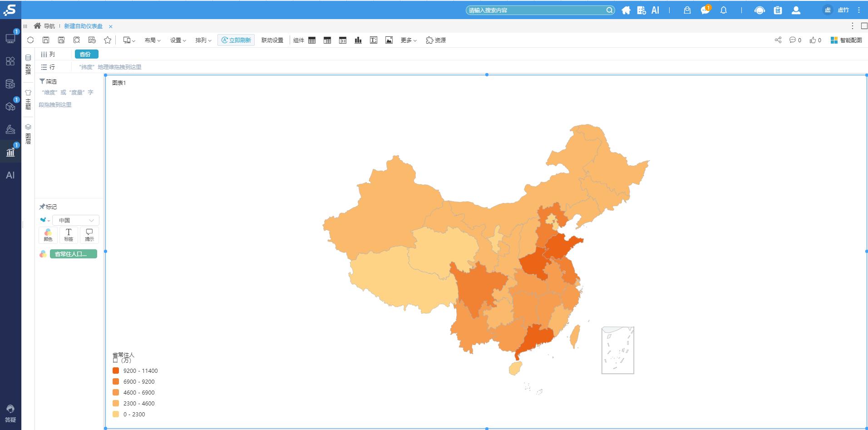
Task: Insert an image component from the toolbar
Action: [x=389, y=40]
